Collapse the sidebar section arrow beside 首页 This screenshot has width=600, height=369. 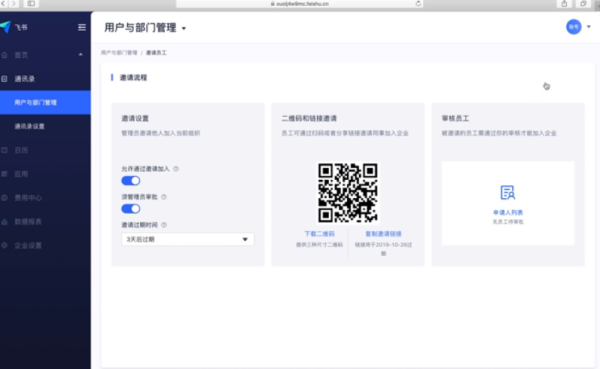pos(80,55)
